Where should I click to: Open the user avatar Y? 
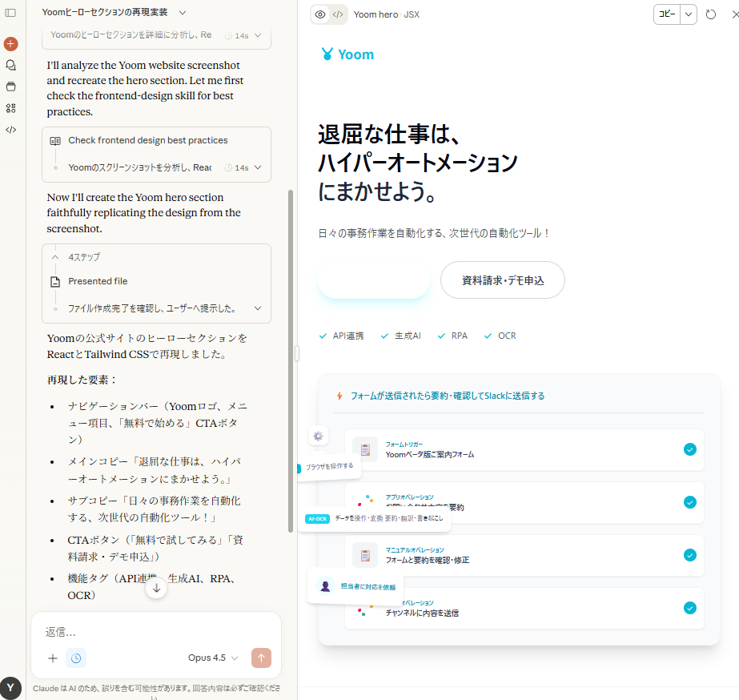10,688
